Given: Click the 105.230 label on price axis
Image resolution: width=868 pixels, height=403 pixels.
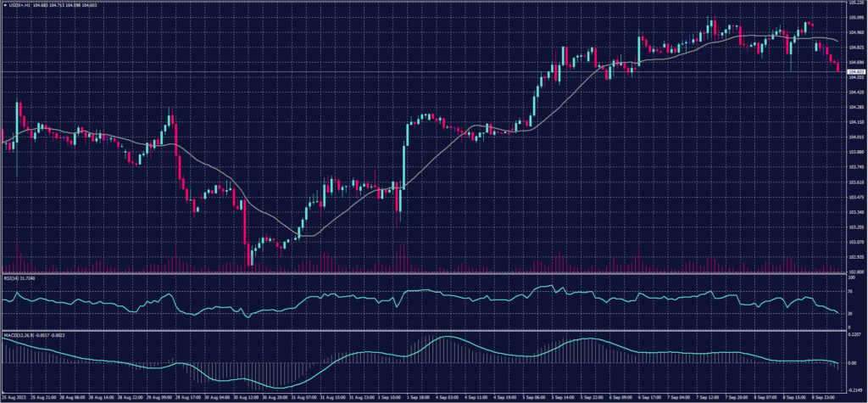Looking at the screenshot, I should click(x=854, y=3).
